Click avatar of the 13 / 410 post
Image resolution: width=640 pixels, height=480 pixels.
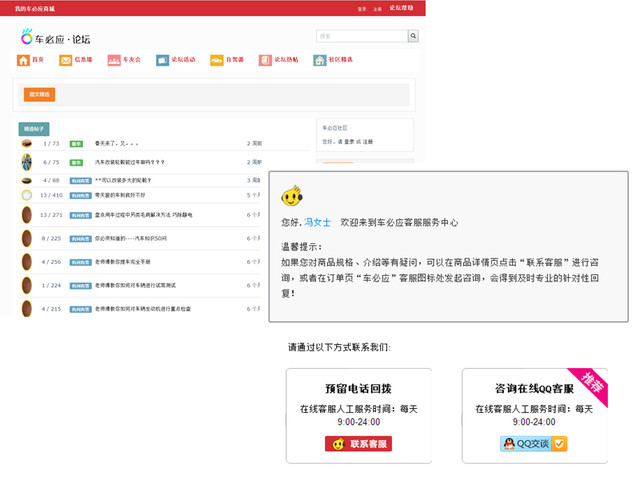[27, 195]
